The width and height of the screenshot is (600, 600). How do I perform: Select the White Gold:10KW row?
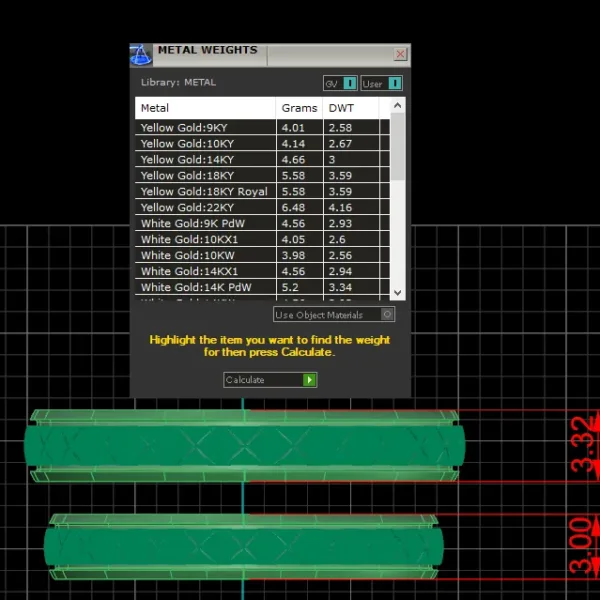[262, 255]
